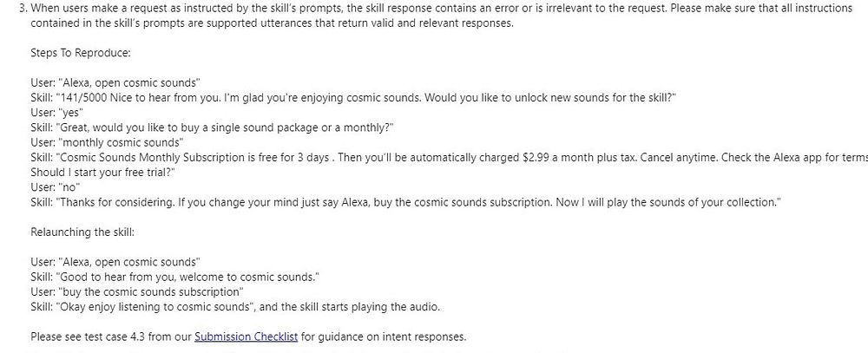
Task: Click the 'Steps To Reproduce:' heading text
Action: pyautogui.click(x=80, y=53)
